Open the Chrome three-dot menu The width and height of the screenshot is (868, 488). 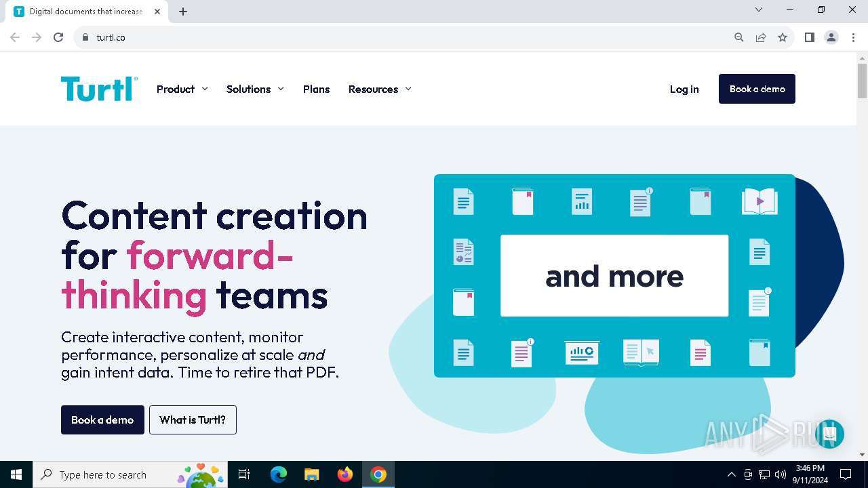coord(853,37)
